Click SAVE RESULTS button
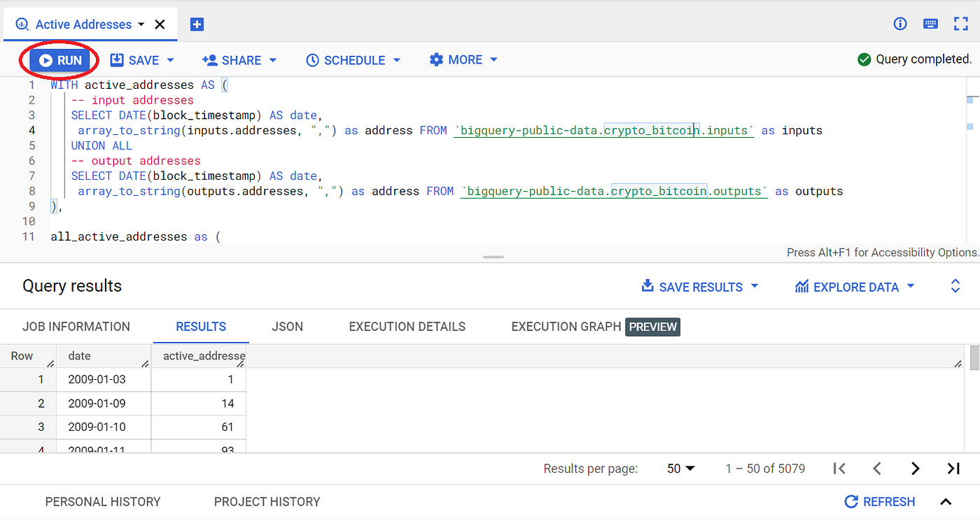This screenshot has height=519, width=980. [x=692, y=287]
